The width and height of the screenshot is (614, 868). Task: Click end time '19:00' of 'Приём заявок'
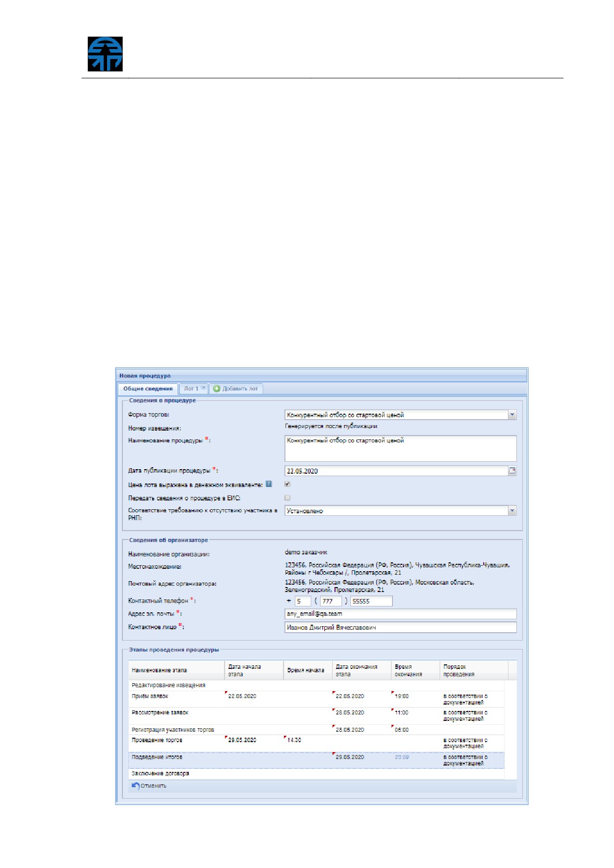click(401, 696)
